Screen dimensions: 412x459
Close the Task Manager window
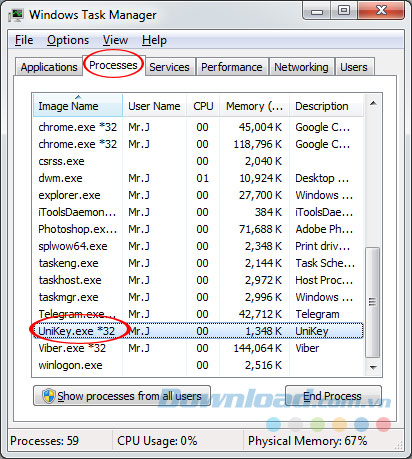tap(381, 11)
